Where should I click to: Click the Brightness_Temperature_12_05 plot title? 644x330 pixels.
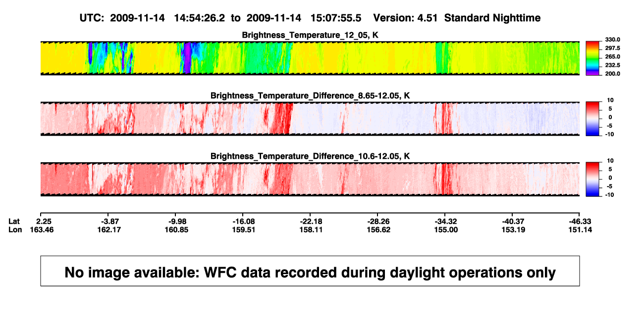pyautogui.click(x=310, y=35)
